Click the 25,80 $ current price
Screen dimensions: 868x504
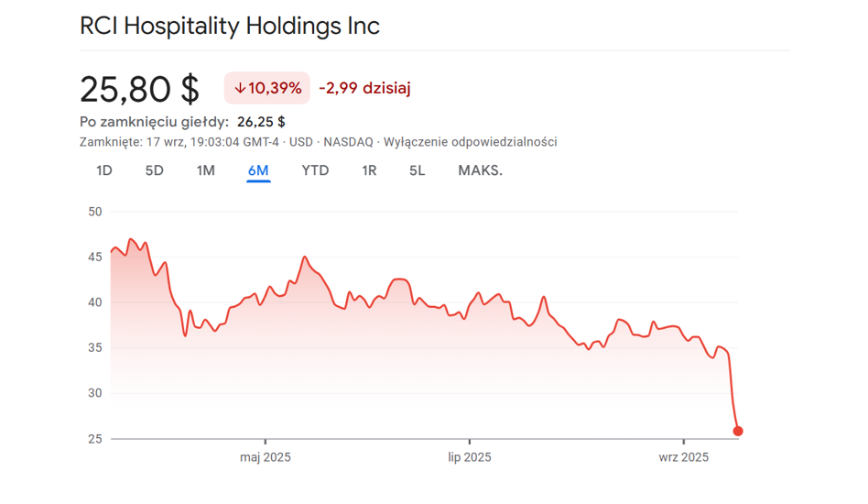[x=139, y=89]
